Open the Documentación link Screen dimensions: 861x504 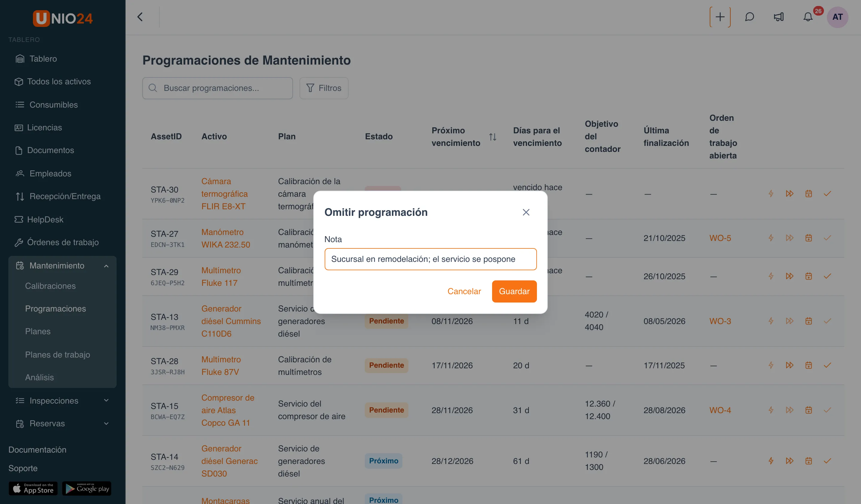click(x=37, y=450)
